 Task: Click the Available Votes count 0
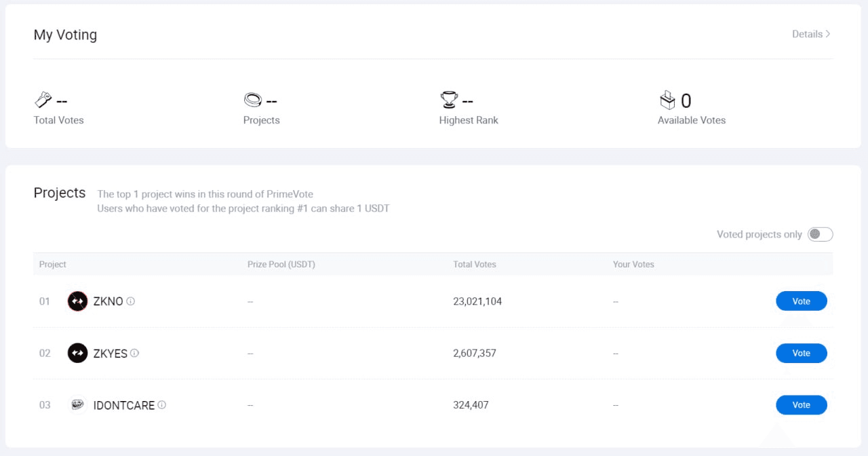point(686,101)
